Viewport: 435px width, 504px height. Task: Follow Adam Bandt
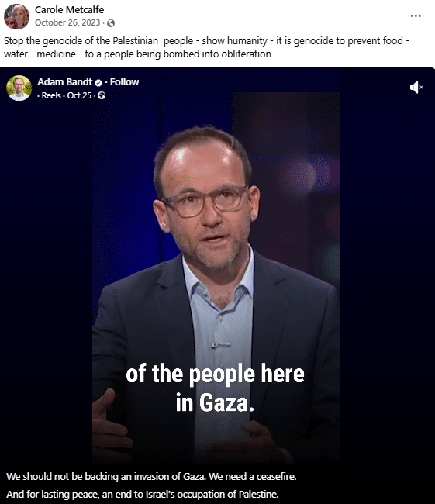click(124, 82)
